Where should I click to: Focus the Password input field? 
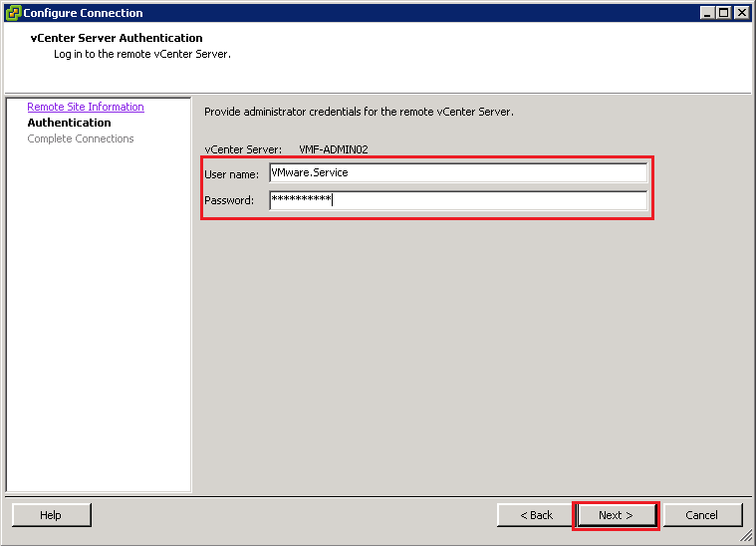458,200
